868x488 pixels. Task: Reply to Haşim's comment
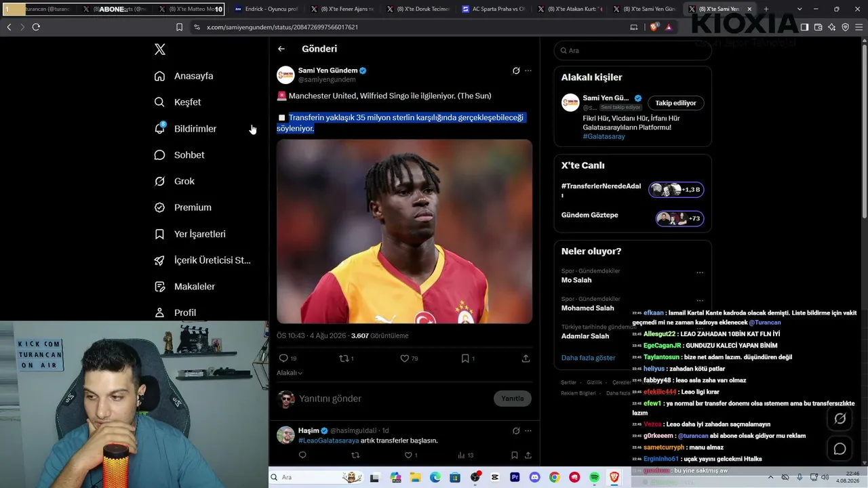(302, 455)
